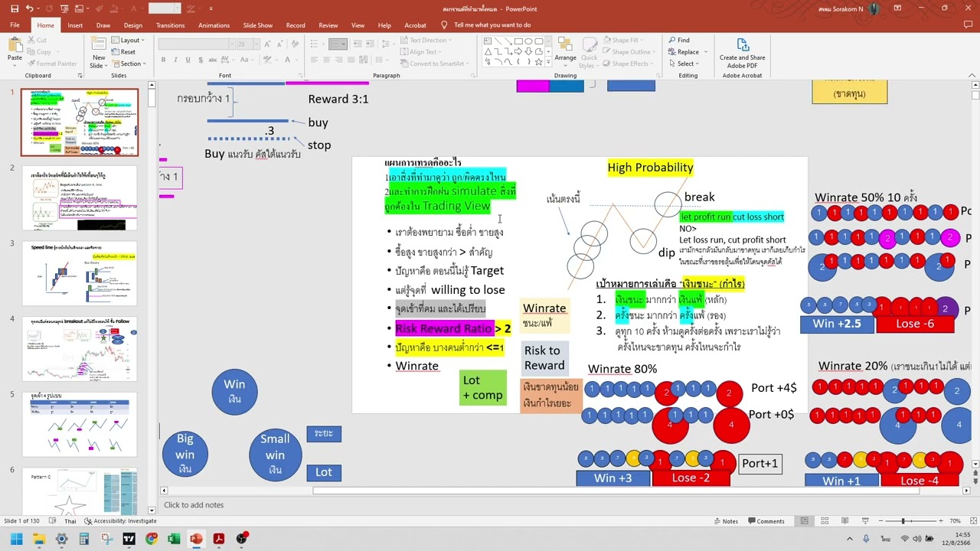Expand the shapes gallery More arrow

548,63
